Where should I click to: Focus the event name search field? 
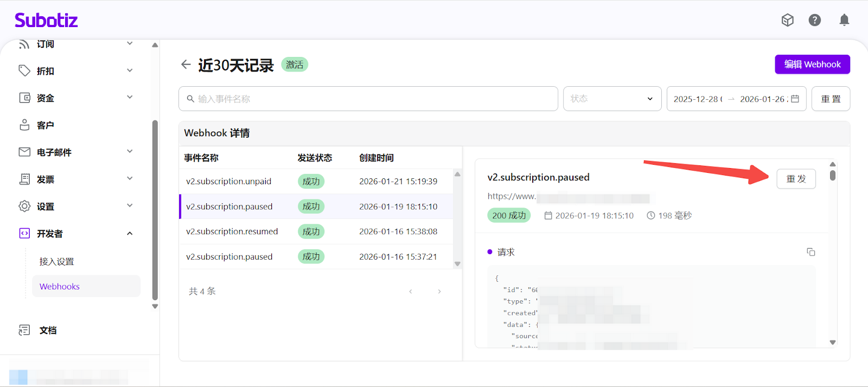tap(369, 99)
